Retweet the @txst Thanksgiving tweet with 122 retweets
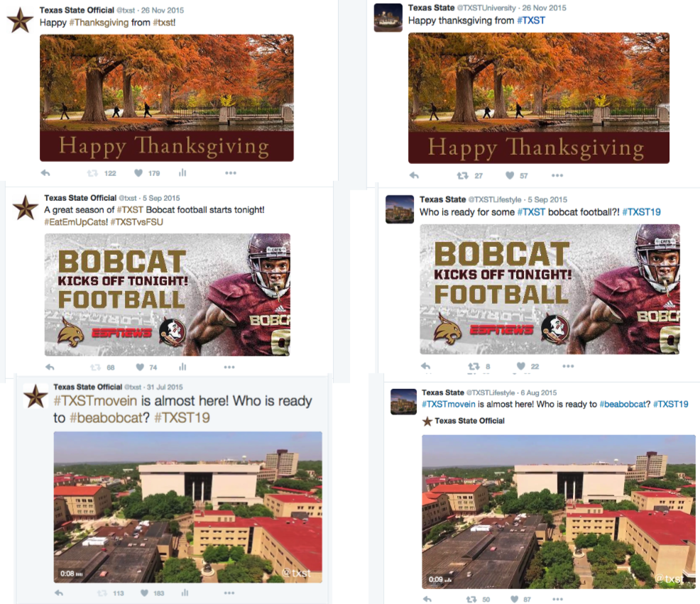Viewport: 700px width, 604px height. (93, 173)
